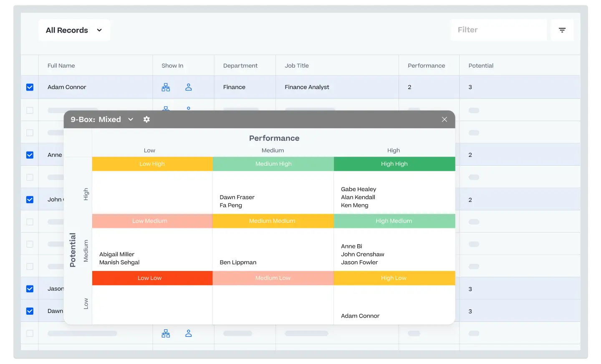Viewport: 601px width, 364px height.
Task: Click the person icon in the bottom row
Action: click(x=188, y=333)
